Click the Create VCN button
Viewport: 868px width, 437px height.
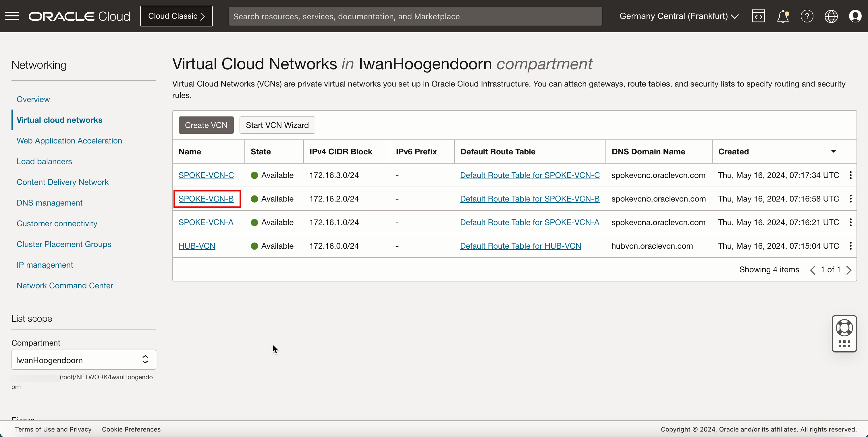tap(206, 125)
